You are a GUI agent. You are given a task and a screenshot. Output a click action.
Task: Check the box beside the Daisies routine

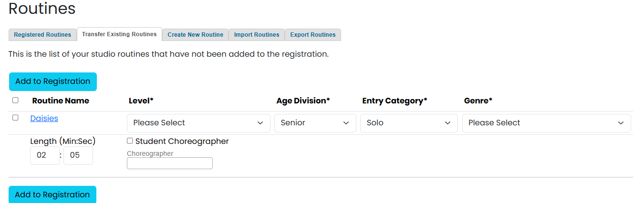(x=15, y=117)
